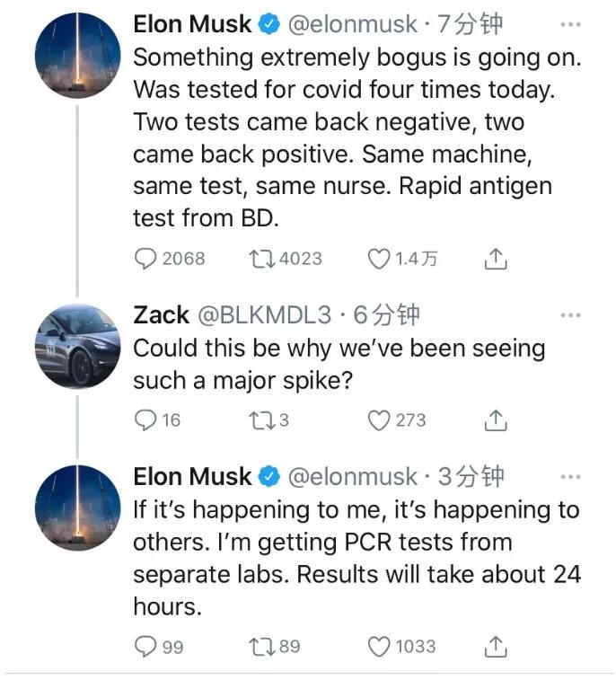Share Elon's first tweet
Screen dimensions: 616x680
coord(496,259)
